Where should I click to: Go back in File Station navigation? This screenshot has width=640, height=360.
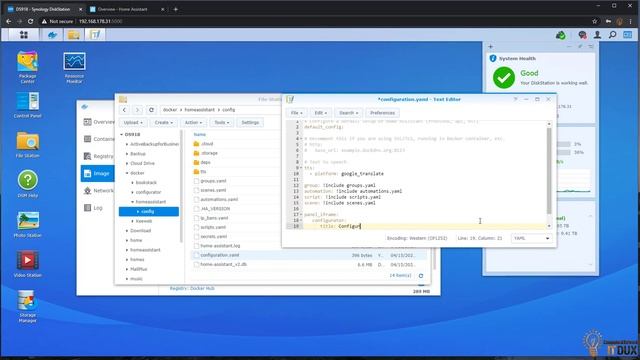pos(124,110)
